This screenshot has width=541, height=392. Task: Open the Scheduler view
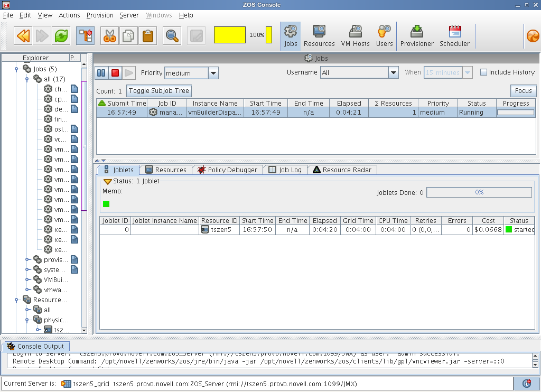tap(454, 35)
